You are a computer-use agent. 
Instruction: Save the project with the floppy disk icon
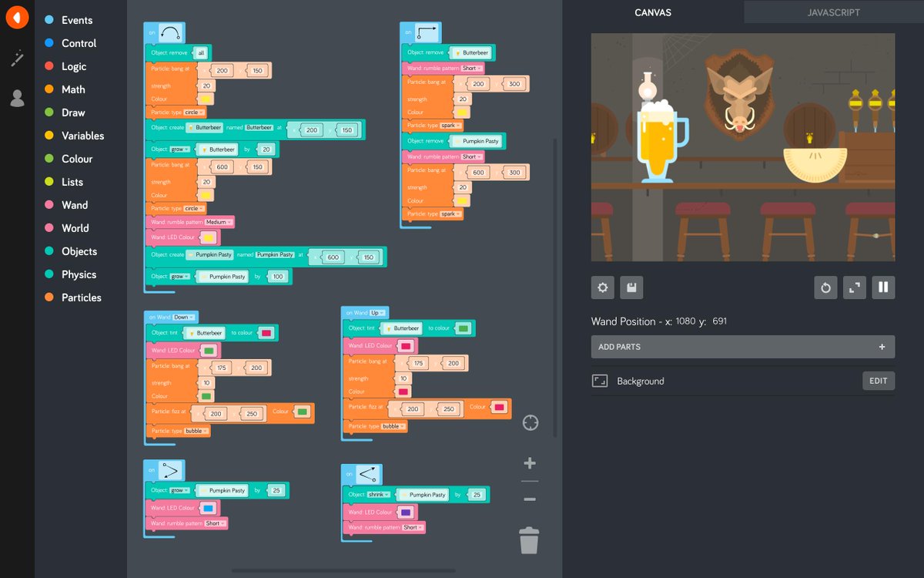[630, 287]
